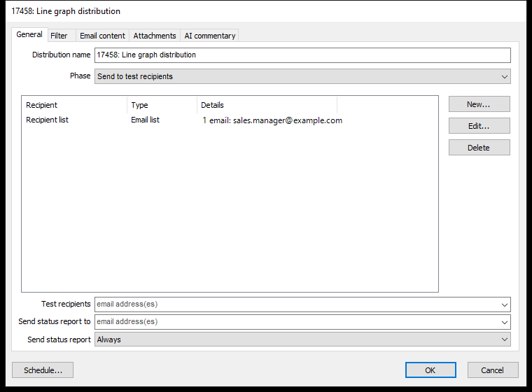The height and width of the screenshot is (392, 532).
Task: Open the Send status report Always dropdown
Action: point(302,339)
